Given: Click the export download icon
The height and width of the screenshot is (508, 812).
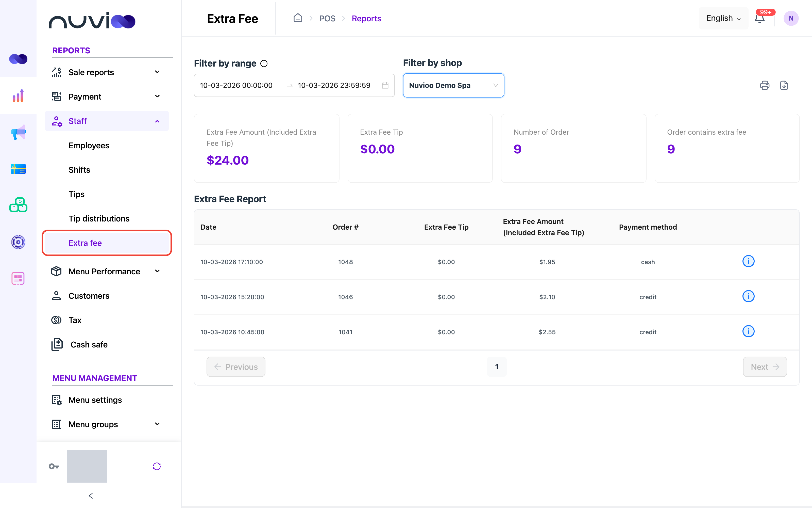Looking at the screenshot, I should [x=784, y=85].
